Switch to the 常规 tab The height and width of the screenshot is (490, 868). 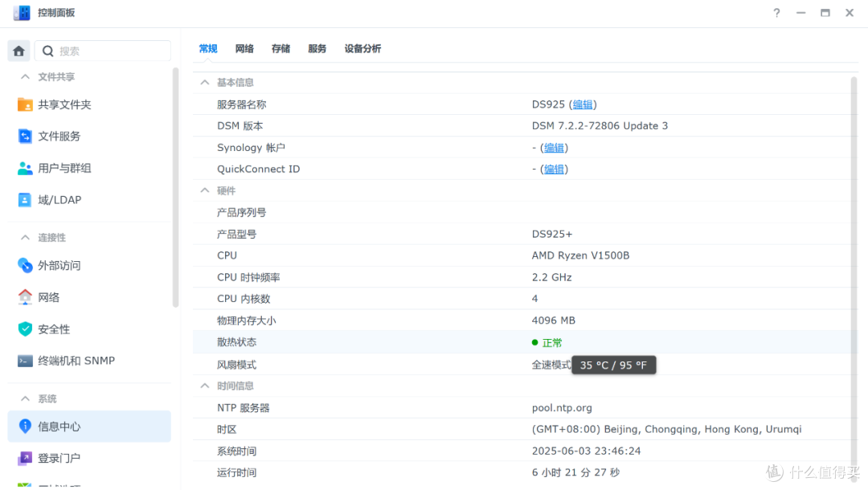pos(208,49)
